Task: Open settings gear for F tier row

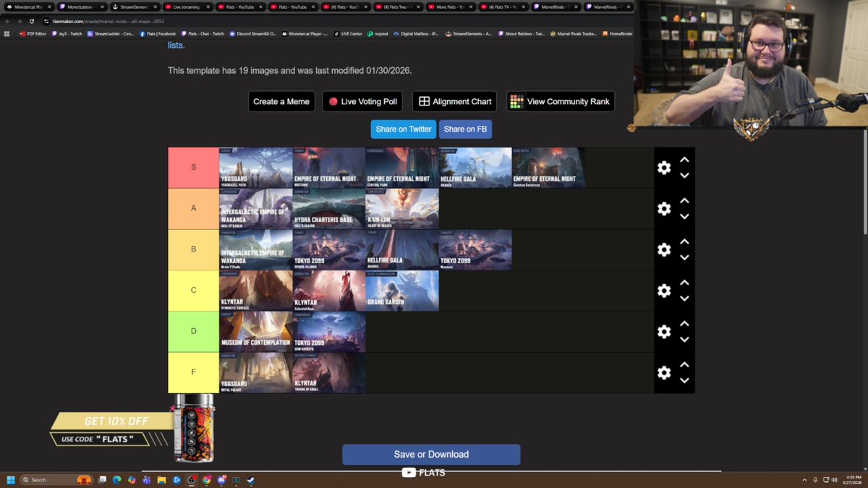Action: pyautogui.click(x=664, y=373)
